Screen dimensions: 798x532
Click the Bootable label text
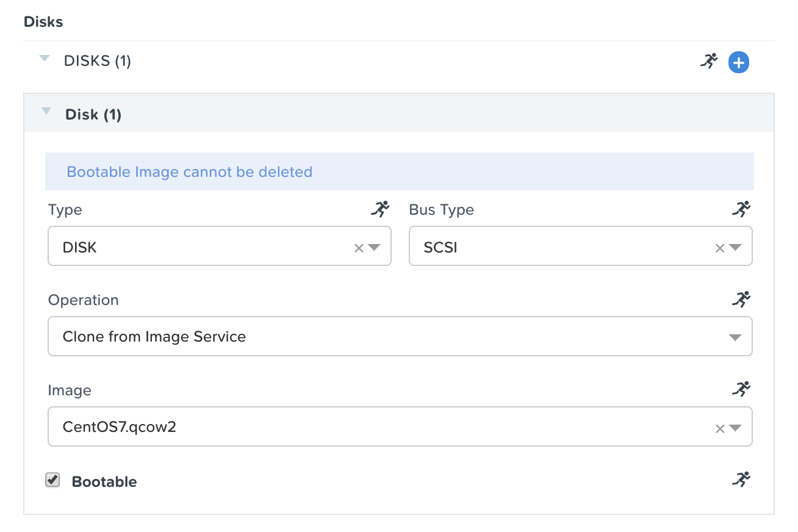point(104,482)
